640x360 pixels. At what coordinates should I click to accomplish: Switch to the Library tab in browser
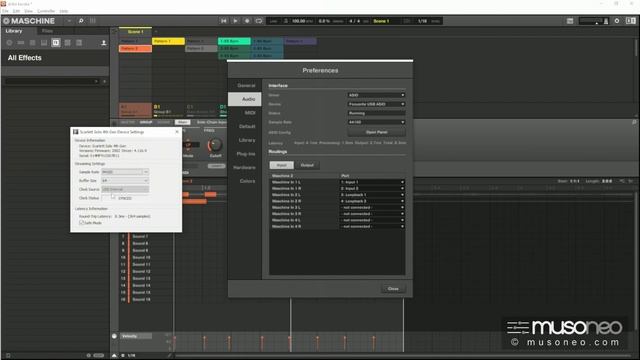coord(14,31)
